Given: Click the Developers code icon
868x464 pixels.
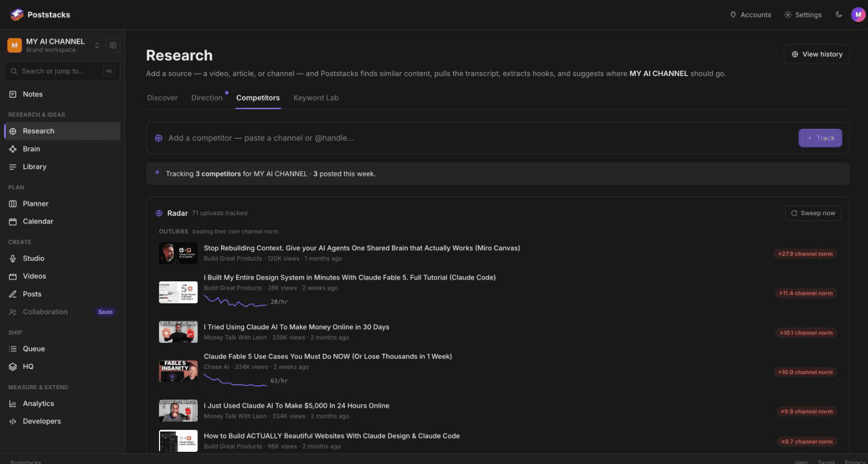Looking at the screenshot, I should pos(13,421).
